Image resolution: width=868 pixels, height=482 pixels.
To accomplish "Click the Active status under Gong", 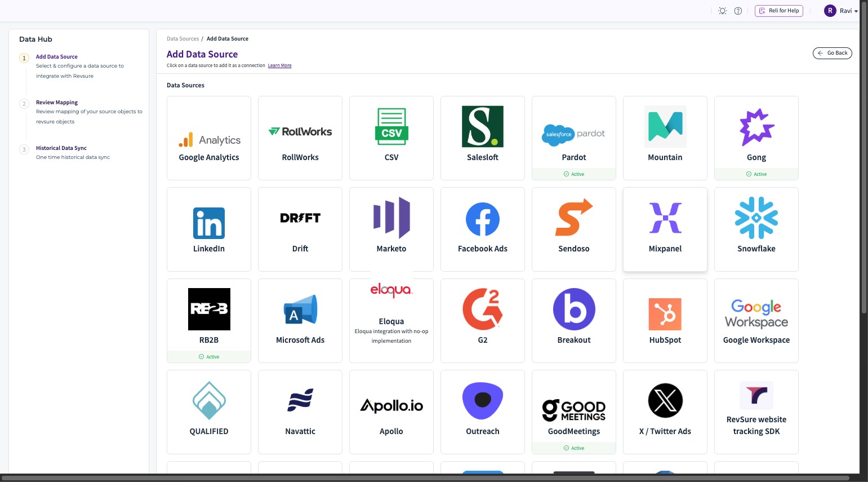I will pos(756,174).
